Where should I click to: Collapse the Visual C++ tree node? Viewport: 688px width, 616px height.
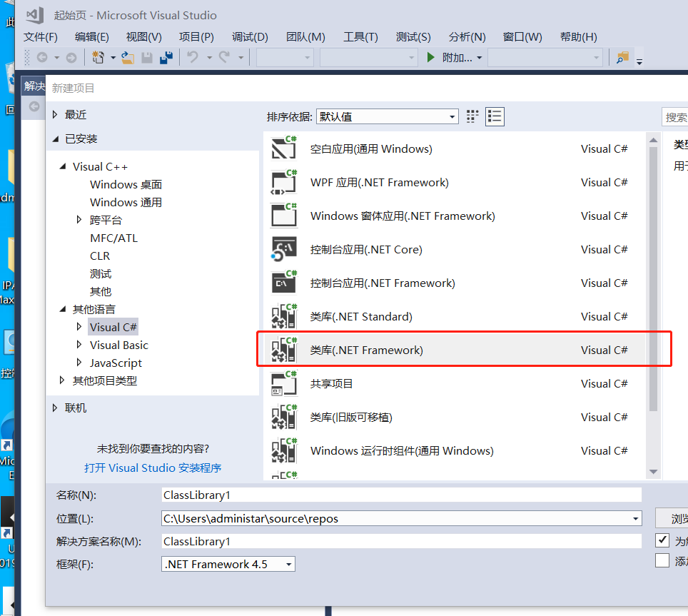click(x=61, y=166)
